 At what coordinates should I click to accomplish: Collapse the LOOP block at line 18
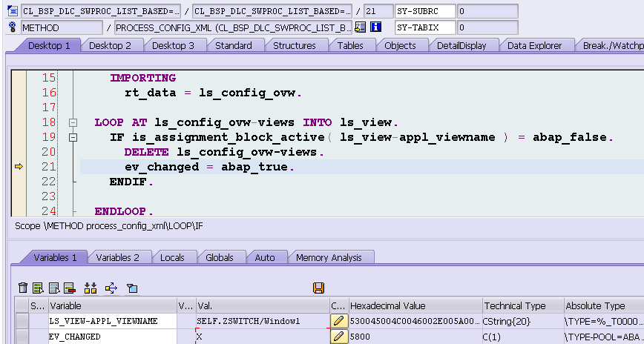click(x=73, y=122)
